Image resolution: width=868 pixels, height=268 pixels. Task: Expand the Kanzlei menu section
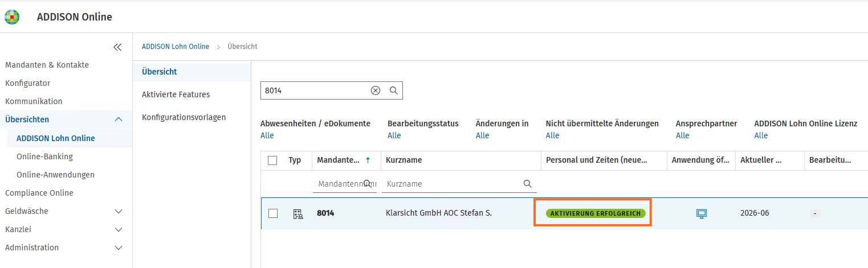click(119, 229)
